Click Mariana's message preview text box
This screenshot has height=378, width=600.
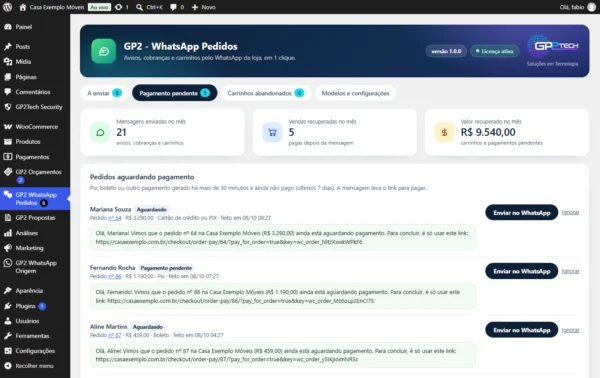[283, 237]
